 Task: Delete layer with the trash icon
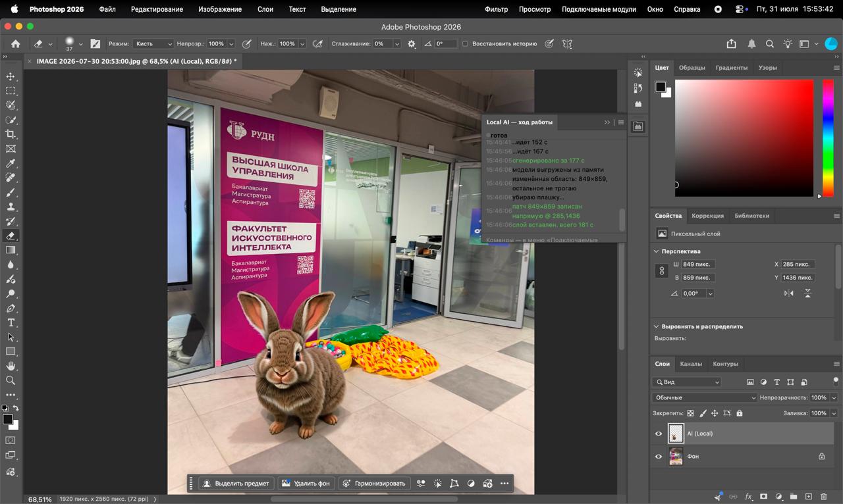point(823,497)
